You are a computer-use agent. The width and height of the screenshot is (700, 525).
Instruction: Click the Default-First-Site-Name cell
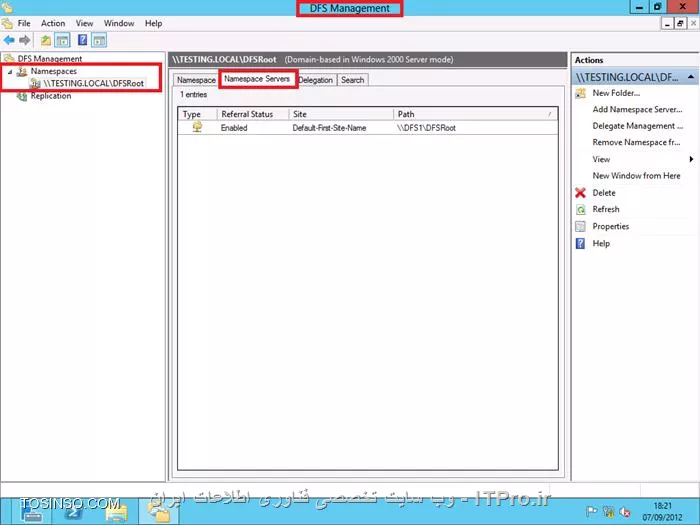(329, 128)
